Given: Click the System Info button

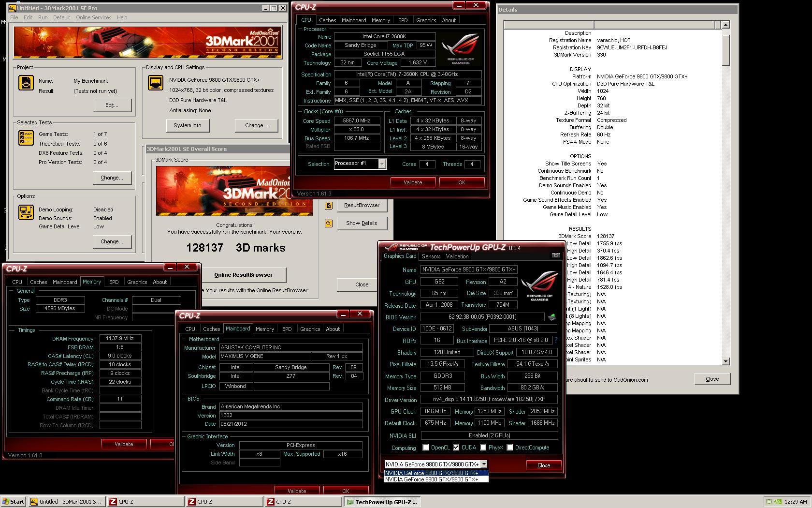Looking at the screenshot, I should click(188, 125).
